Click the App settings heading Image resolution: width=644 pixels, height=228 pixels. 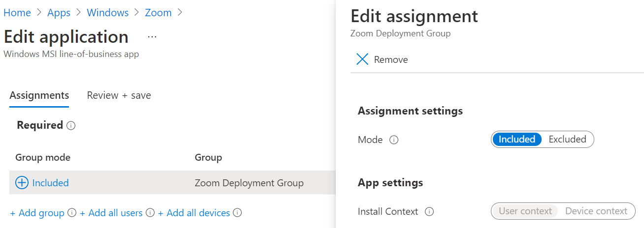tap(390, 182)
